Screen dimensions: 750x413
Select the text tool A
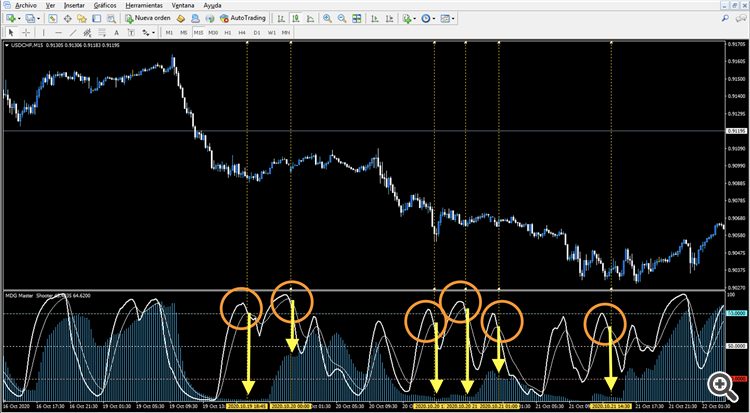[116, 33]
